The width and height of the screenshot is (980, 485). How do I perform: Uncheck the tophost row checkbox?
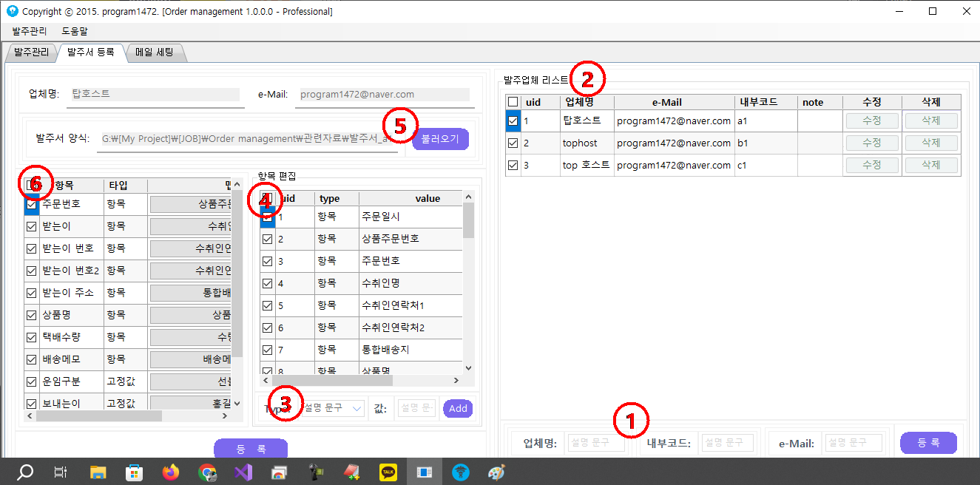pyautogui.click(x=513, y=143)
